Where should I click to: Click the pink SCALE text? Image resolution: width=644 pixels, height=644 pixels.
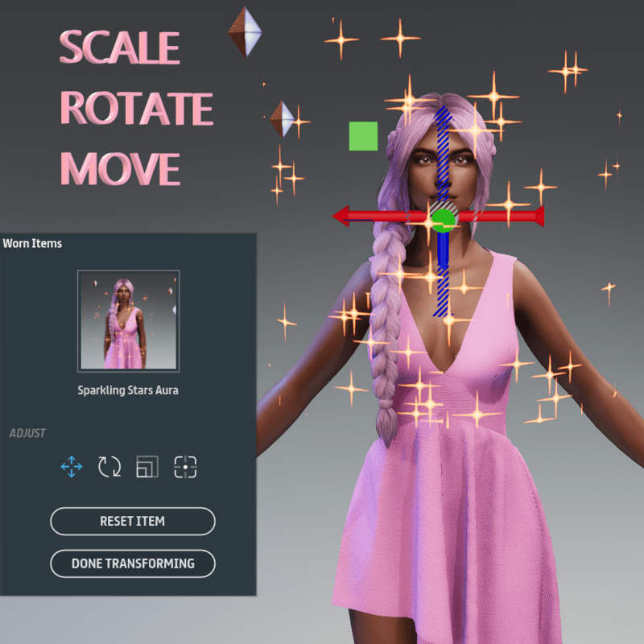tap(119, 49)
